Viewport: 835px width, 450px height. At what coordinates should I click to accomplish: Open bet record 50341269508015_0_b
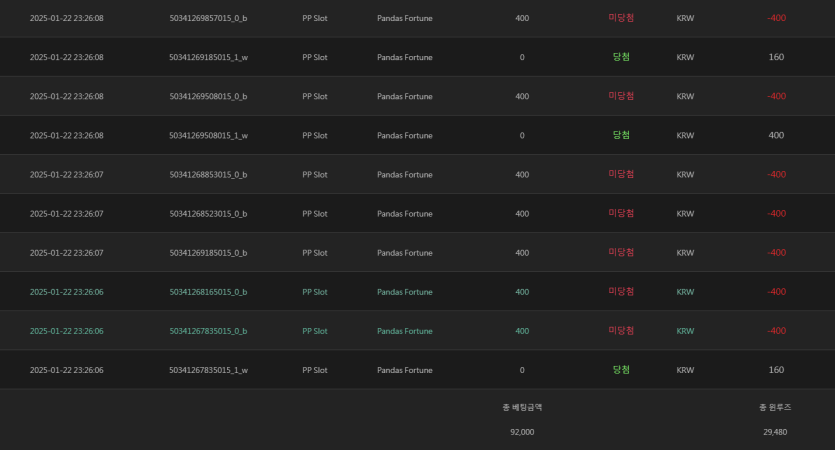coord(208,96)
